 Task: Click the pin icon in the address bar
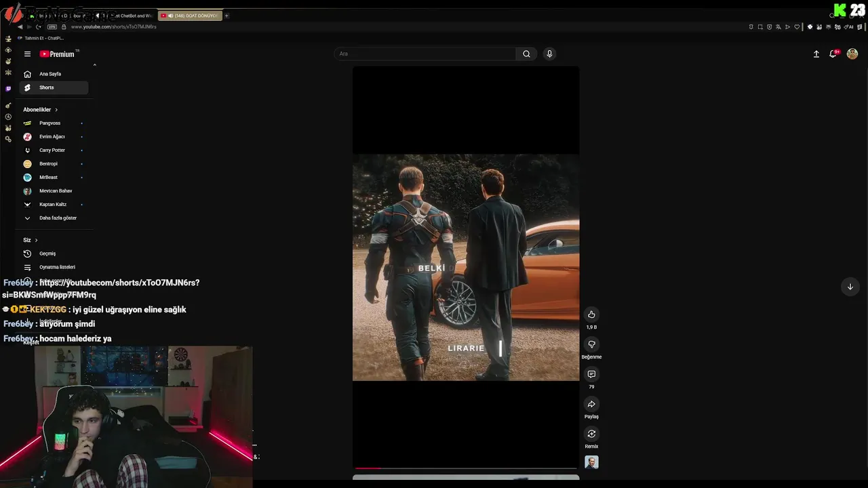(751, 27)
